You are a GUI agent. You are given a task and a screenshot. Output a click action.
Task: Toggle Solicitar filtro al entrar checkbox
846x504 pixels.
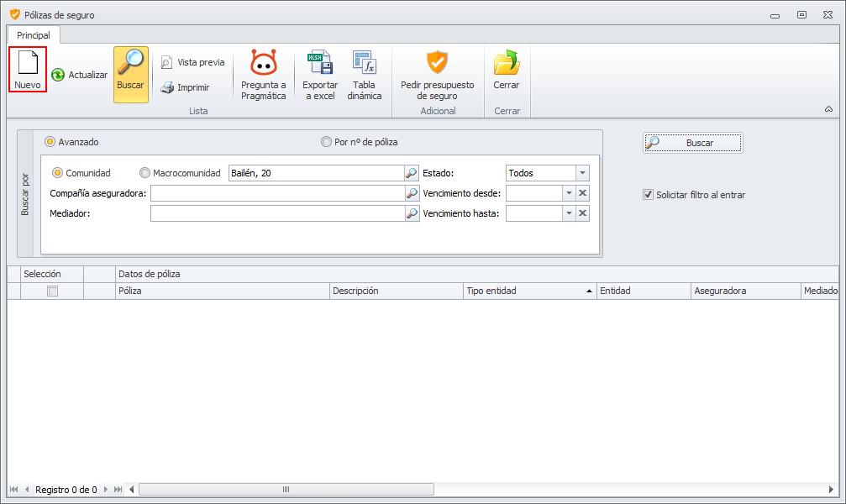tap(648, 195)
